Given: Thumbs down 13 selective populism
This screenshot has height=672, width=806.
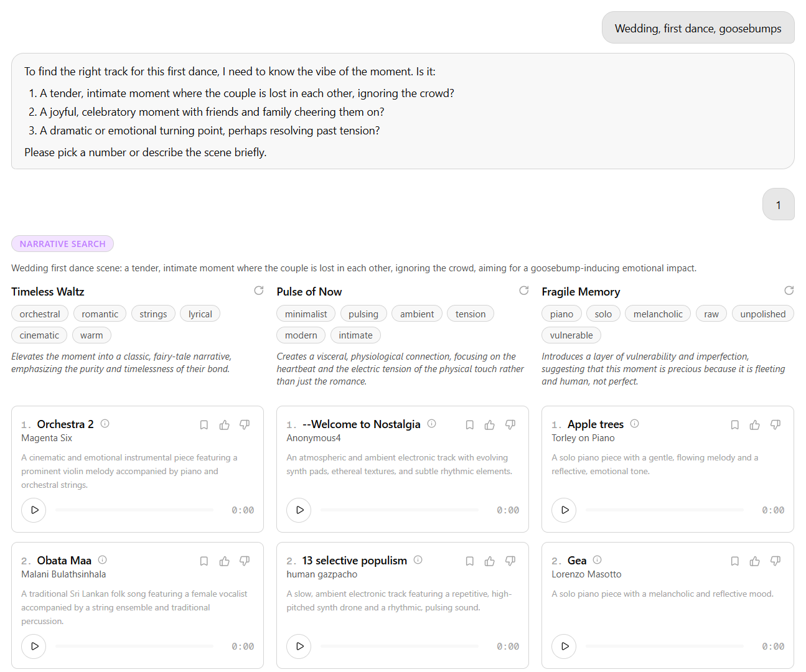Looking at the screenshot, I should 510,561.
